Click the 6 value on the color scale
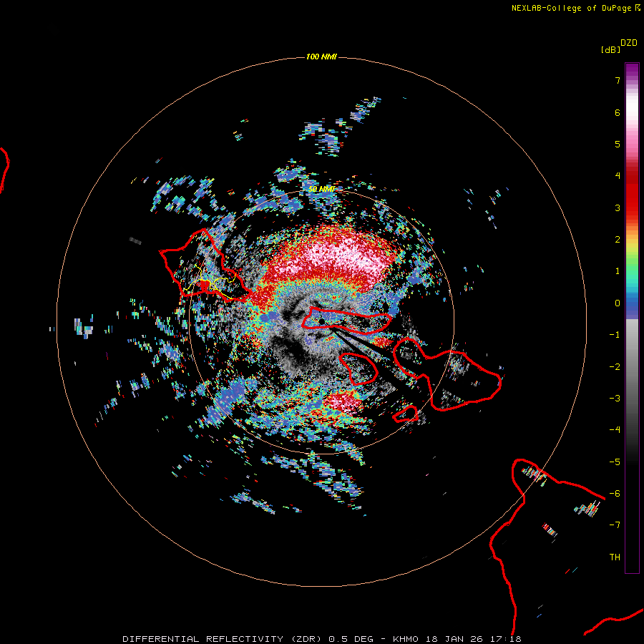Viewport: 644px width, 644px height. 618,112
